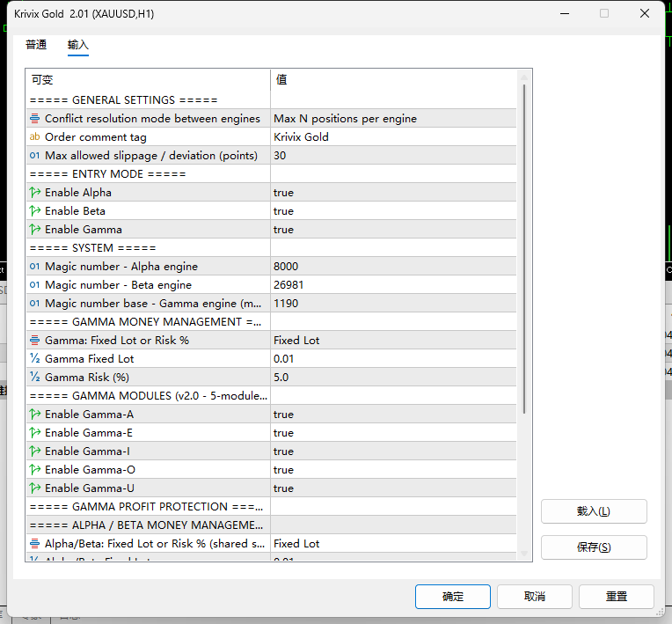Click the arrow icon beside Enable Alpha

click(34, 192)
